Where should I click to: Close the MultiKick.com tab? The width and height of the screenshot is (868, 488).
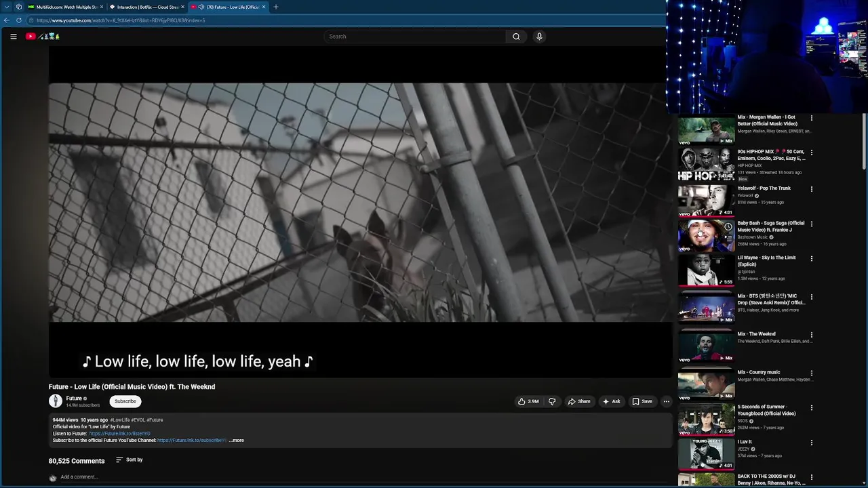coord(102,7)
